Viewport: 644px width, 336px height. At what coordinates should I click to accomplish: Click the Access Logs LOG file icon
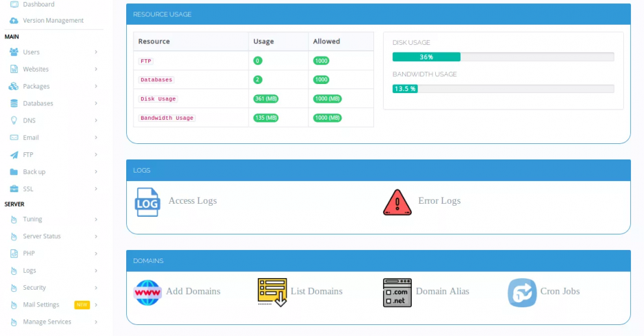point(147,202)
